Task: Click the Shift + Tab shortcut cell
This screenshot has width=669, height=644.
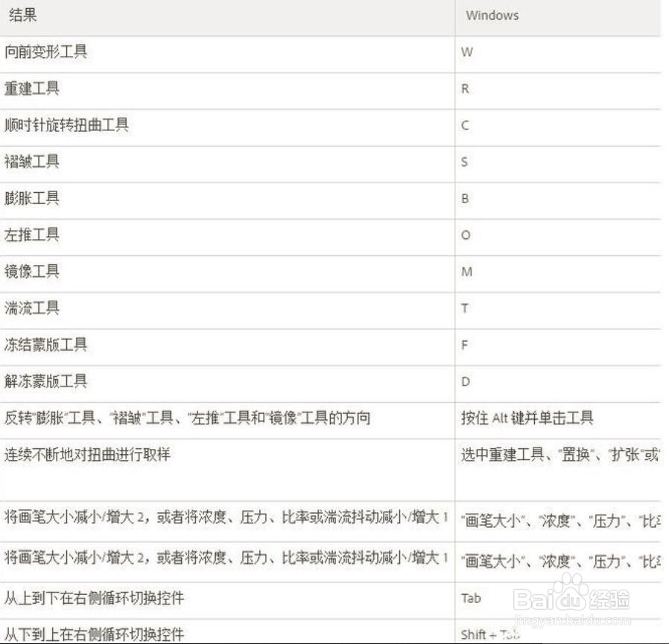Action: 484,634
